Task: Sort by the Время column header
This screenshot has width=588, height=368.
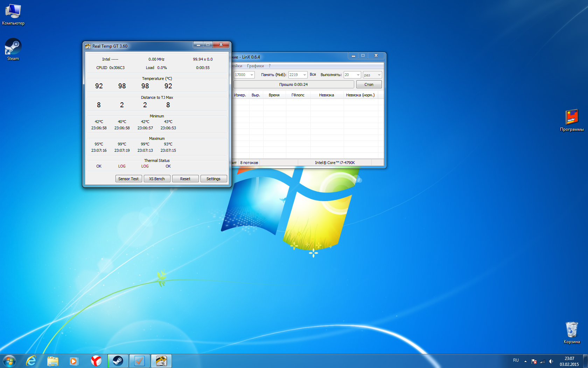Action: (x=274, y=95)
